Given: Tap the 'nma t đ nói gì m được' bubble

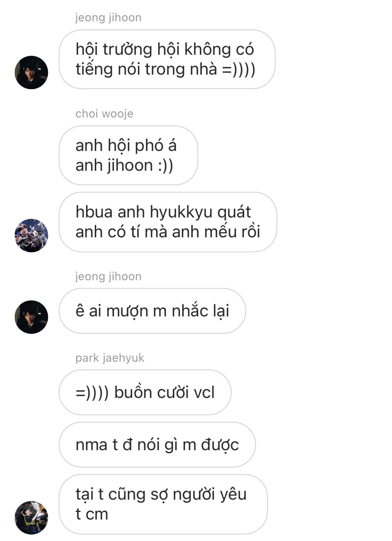Looking at the screenshot, I should click(157, 445).
